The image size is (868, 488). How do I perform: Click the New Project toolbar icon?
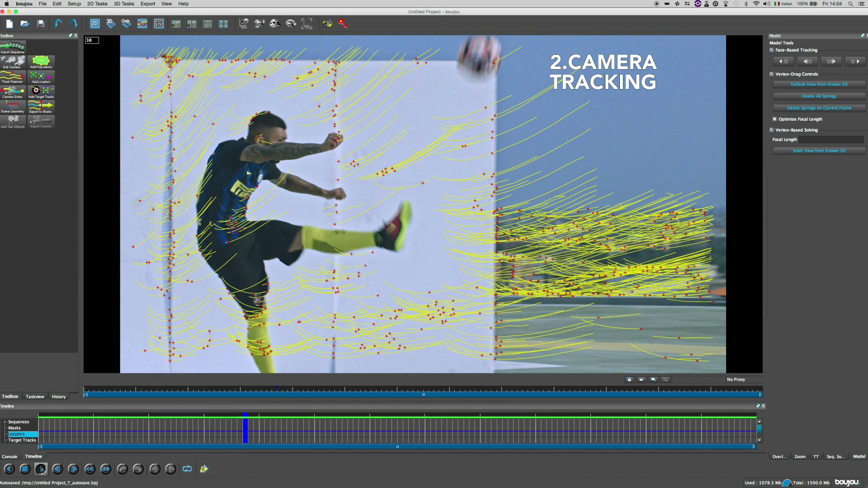pos(9,24)
